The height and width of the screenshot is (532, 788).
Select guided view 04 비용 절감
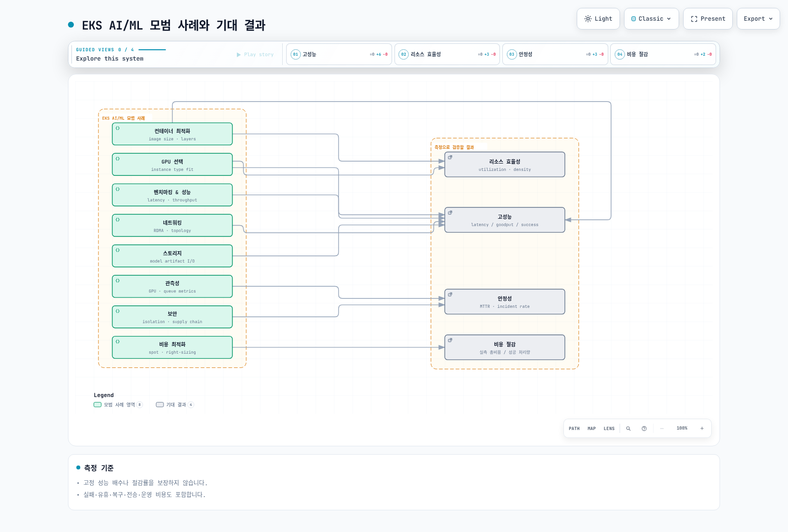point(663,54)
